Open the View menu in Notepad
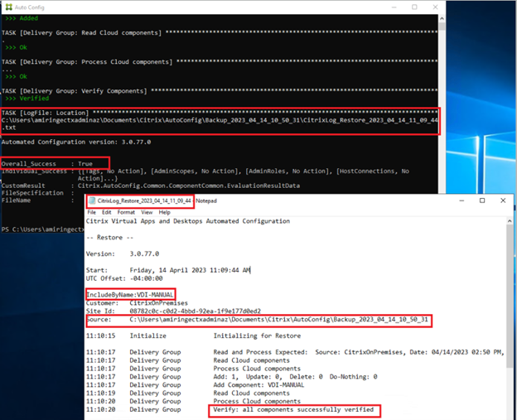Image resolution: width=517 pixels, height=420 pixels. coord(147,212)
